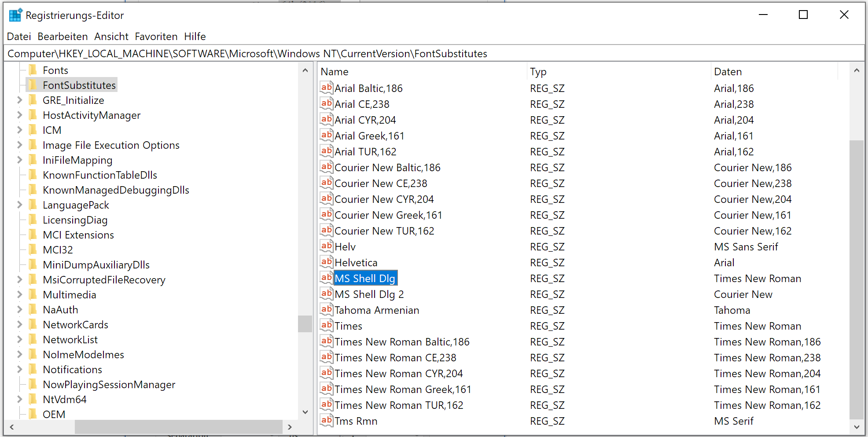Viewport: 868px width, 437px height.
Task: Select the Courier New Greek,161 value
Action: (x=388, y=215)
